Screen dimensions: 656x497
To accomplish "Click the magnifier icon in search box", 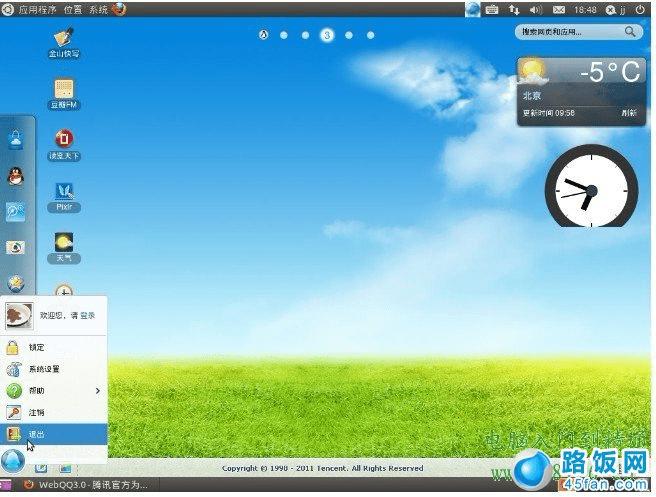I will (x=630, y=31).
